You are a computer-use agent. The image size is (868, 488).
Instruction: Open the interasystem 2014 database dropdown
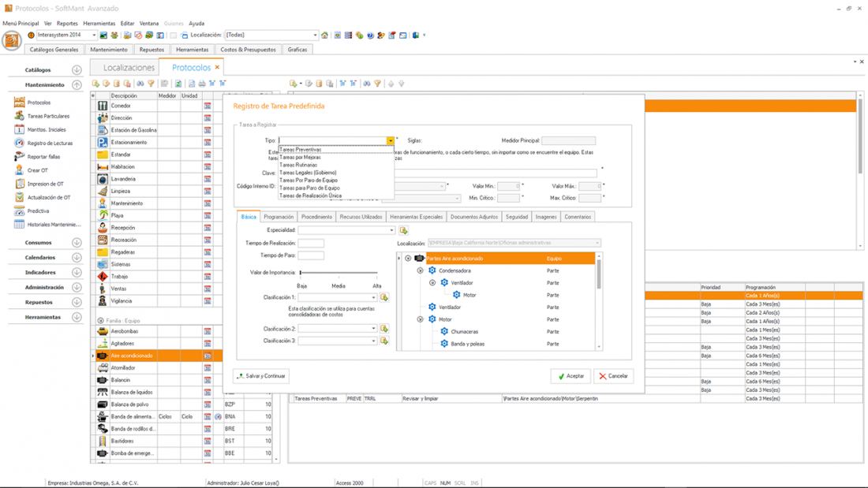tap(94, 35)
